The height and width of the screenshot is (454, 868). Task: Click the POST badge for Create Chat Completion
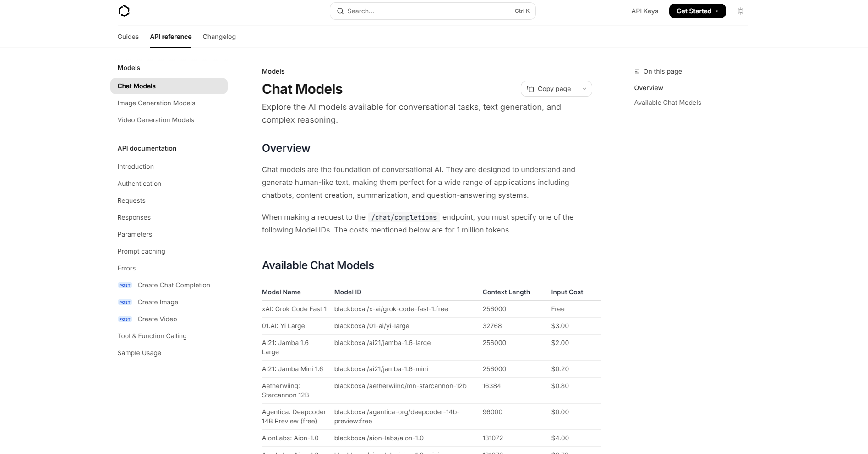point(125,285)
